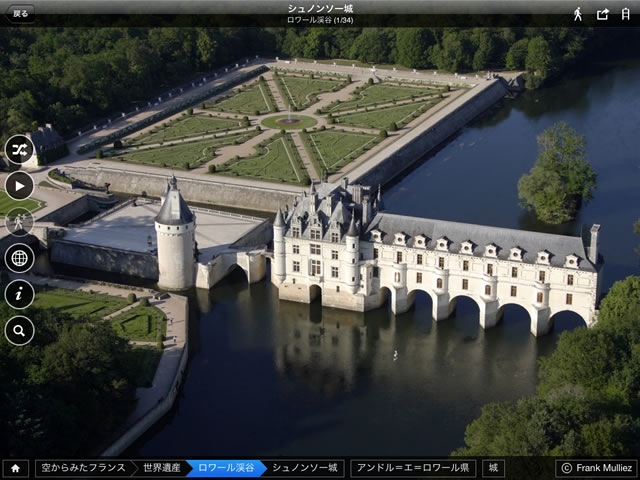Screen dimensions: 640x480
Task: Tap the dimmed walking tour circle button
Action: (20, 222)
